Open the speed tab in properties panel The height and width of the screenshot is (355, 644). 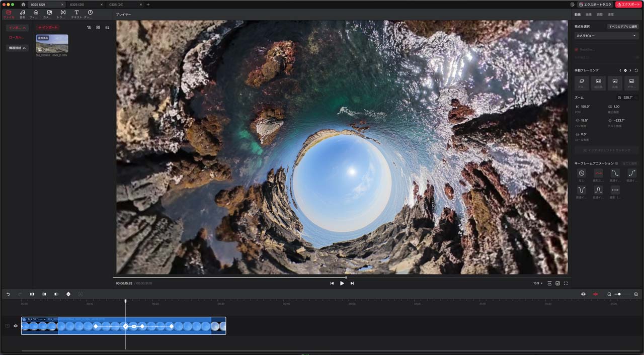(x=610, y=15)
